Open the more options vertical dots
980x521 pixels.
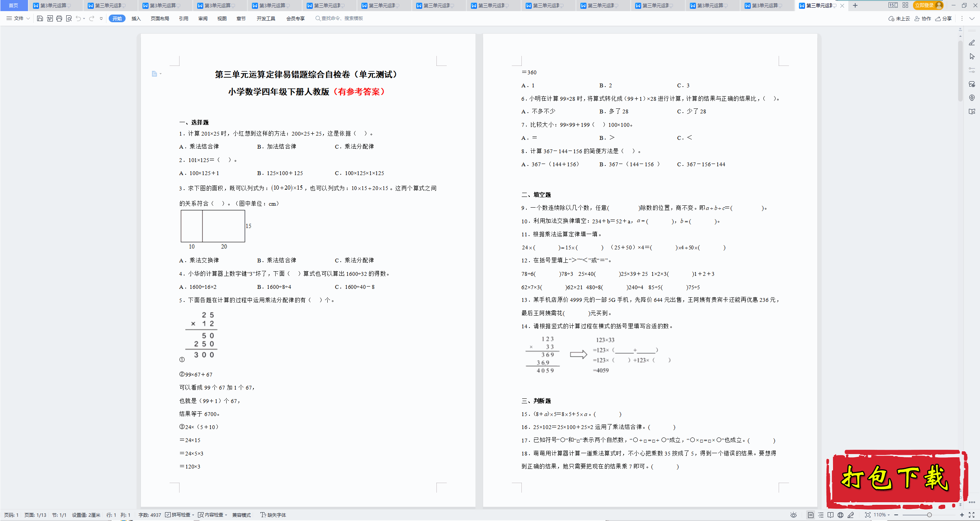[x=962, y=18]
